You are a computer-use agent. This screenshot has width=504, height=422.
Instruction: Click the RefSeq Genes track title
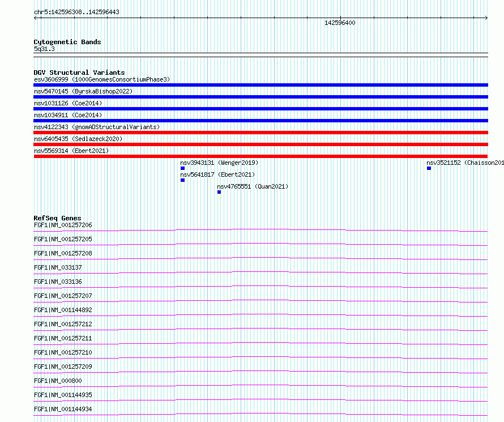coord(57,218)
